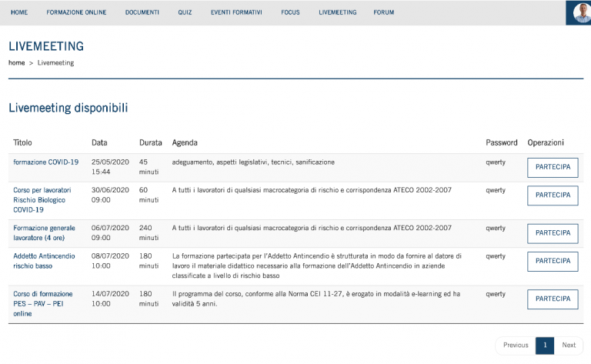Click qwerty password in PES – PAV – PEI row
The width and height of the screenshot is (591, 364).
click(496, 294)
